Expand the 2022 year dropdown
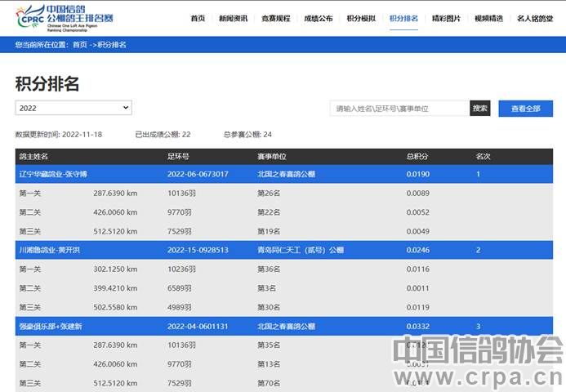Image resolution: width=566 pixels, height=392 pixels. 74,108
